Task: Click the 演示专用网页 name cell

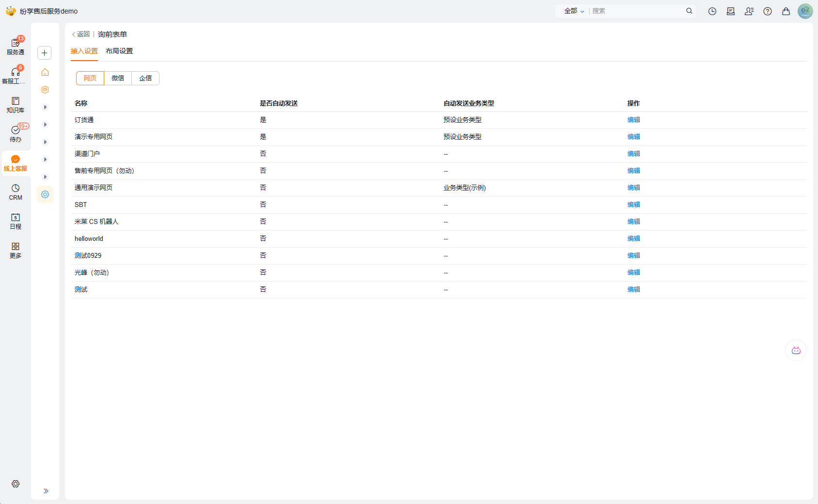Action: pyautogui.click(x=94, y=137)
